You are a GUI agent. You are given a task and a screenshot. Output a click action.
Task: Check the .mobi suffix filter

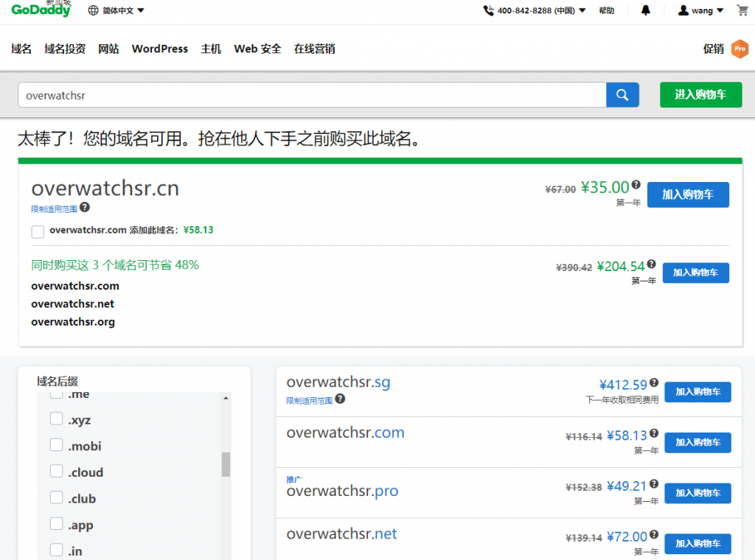(x=56, y=444)
